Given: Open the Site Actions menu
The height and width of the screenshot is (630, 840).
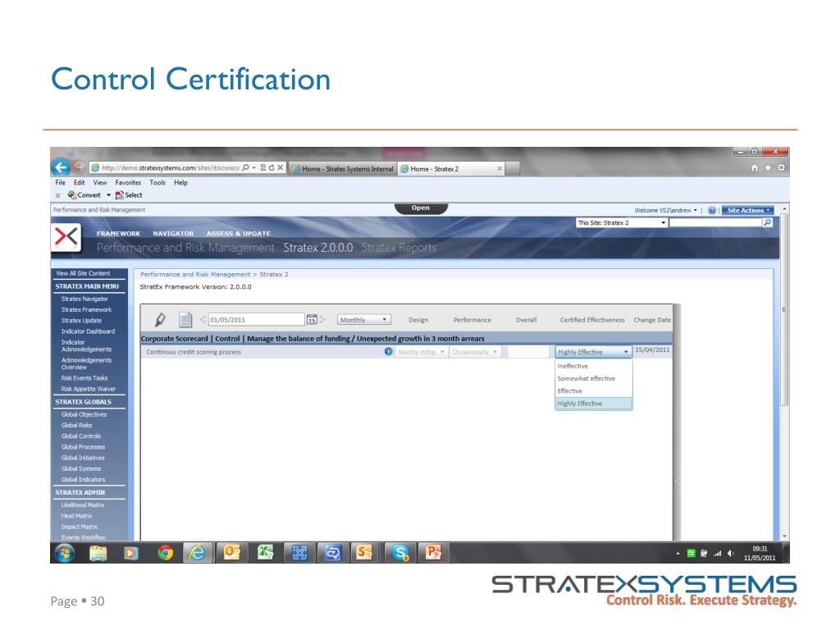Looking at the screenshot, I should click(748, 211).
